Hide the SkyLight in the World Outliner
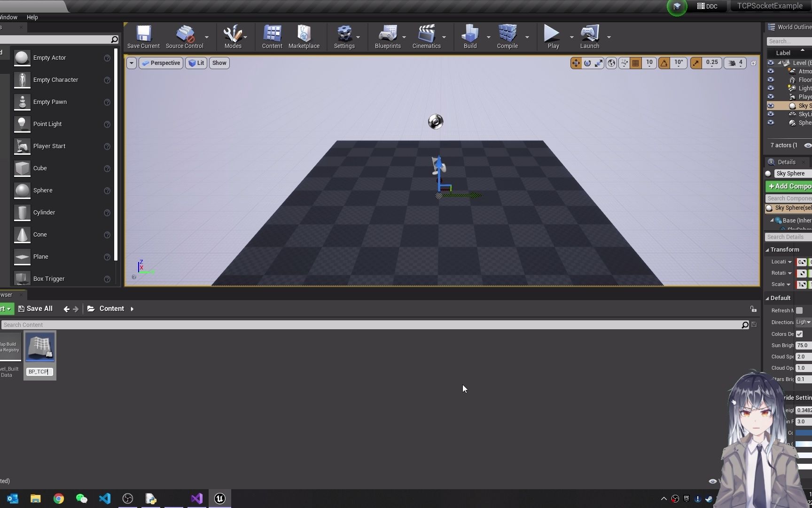The height and width of the screenshot is (508, 812). (771, 114)
